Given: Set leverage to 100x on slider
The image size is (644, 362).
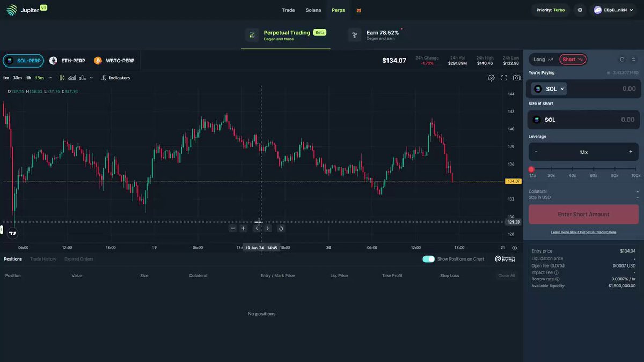Looking at the screenshot, I should coord(636,169).
